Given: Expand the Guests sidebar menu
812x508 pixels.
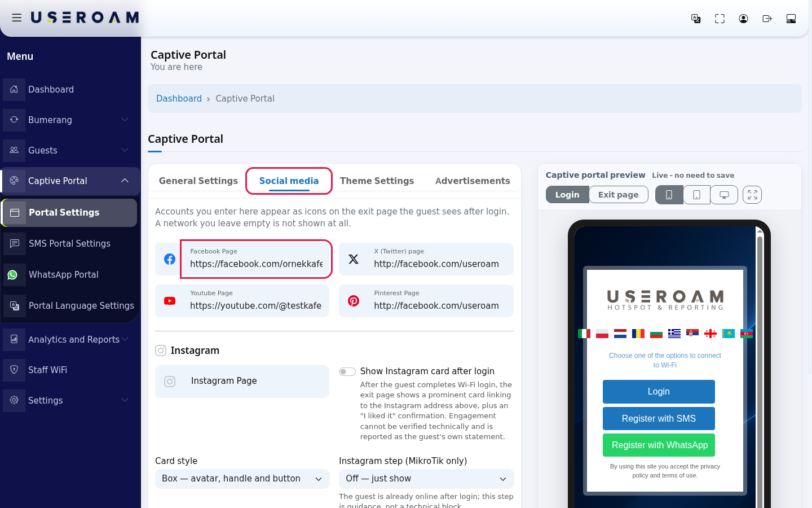Looking at the screenshot, I should point(70,150).
